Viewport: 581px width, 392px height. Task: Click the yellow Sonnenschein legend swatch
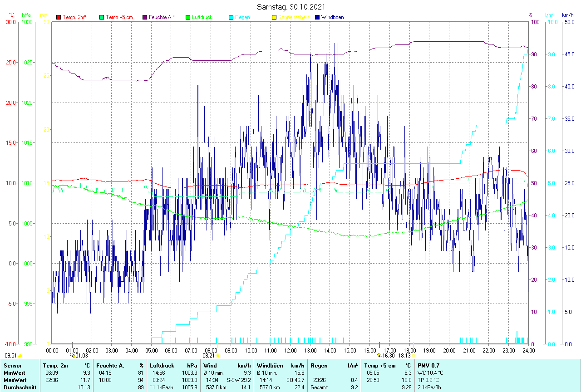pyautogui.click(x=274, y=17)
